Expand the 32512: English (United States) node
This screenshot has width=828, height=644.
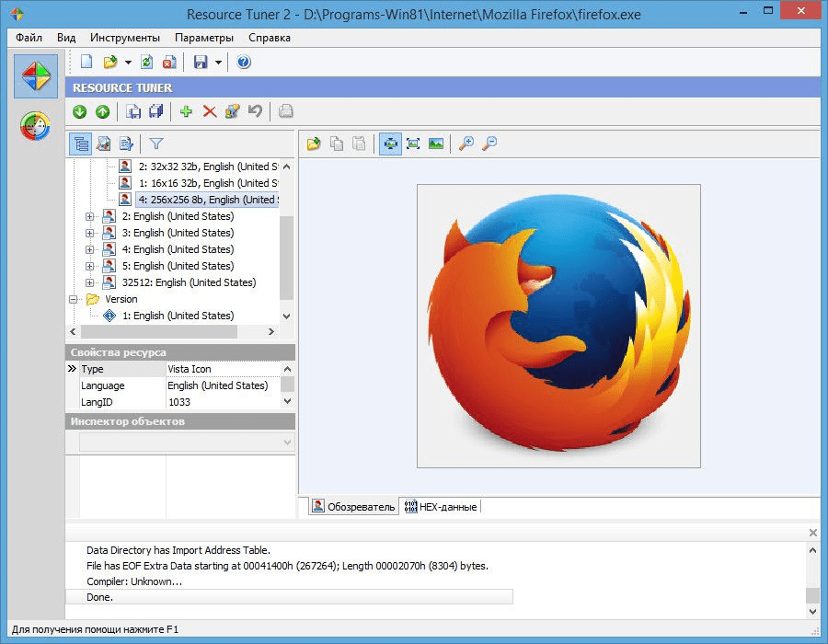click(x=89, y=282)
